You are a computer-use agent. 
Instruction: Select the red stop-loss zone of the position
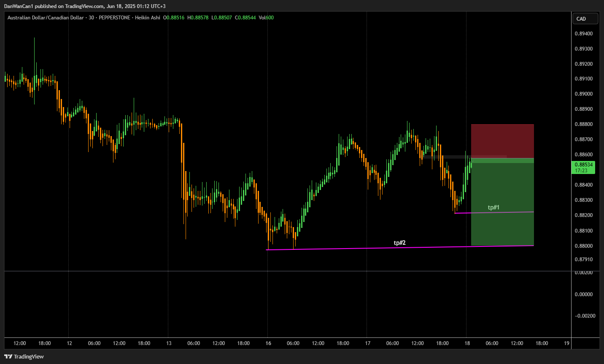point(502,141)
